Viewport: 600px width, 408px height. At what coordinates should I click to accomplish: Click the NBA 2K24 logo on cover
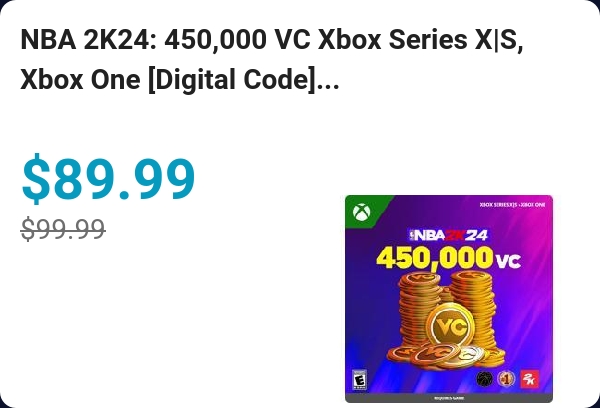447,236
